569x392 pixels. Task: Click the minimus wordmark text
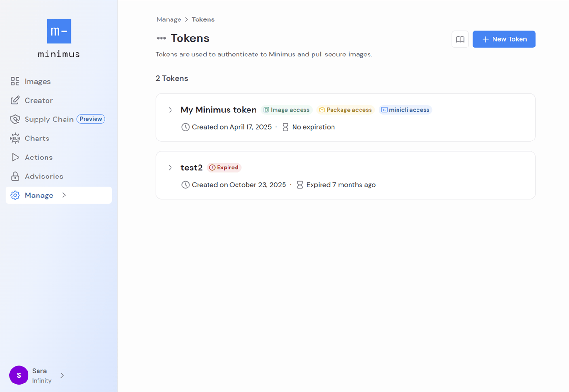tap(59, 55)
